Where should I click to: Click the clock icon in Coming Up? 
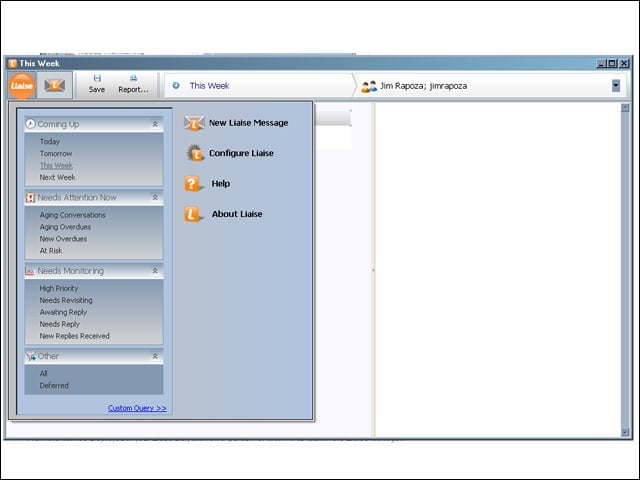tap(31, 124)
